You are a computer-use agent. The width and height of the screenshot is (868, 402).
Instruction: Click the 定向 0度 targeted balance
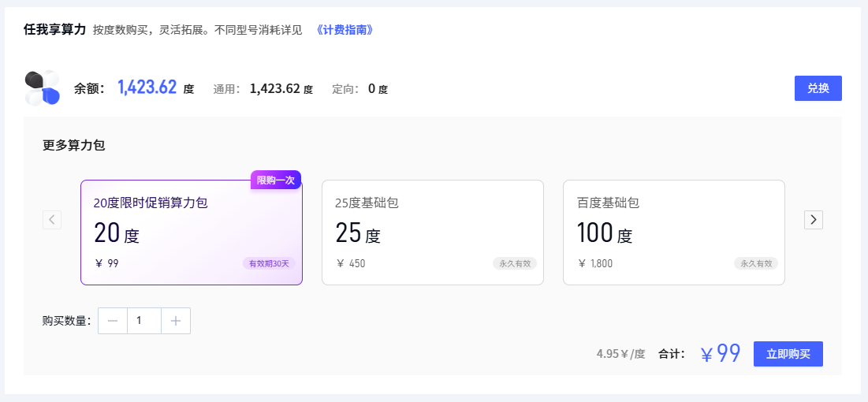[x=371, y=89]
